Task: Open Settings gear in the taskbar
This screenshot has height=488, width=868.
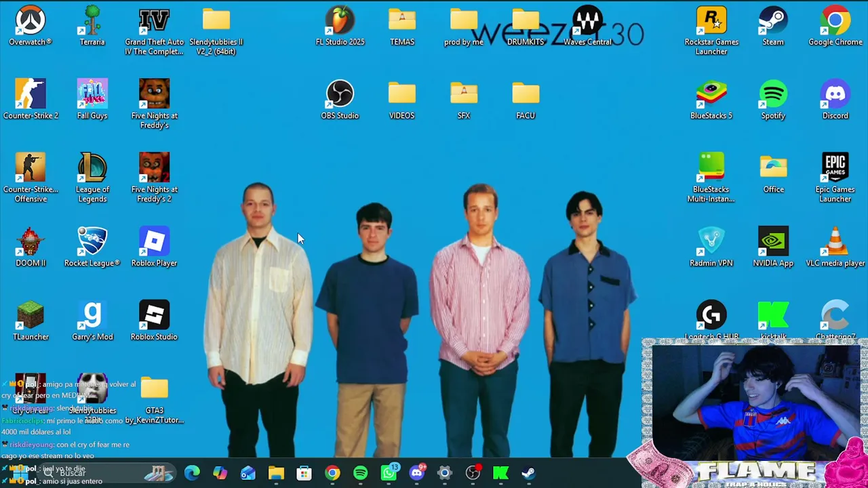Action: pyautogui.click(x=445, y=473)
